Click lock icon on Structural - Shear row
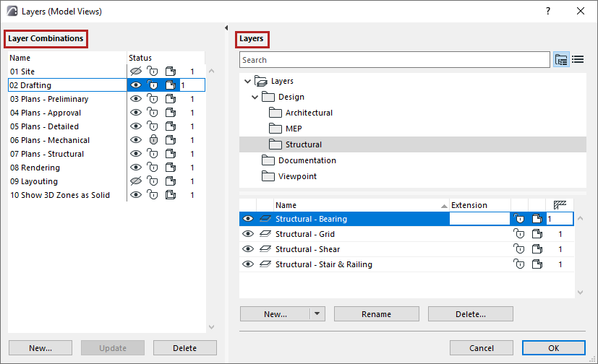 pyautogui.click(x=518, y=249)
